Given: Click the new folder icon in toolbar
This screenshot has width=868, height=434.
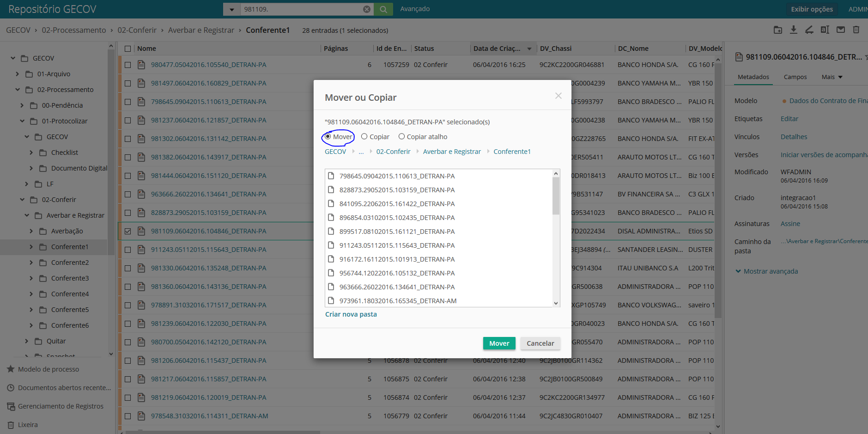Looking at the screenshot, I should click(778, 30).
